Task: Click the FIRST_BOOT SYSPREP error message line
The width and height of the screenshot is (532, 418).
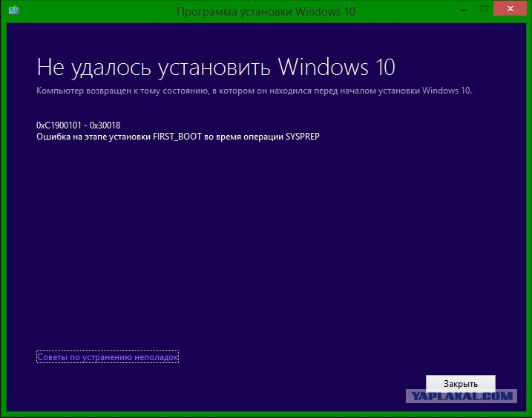Action: (x=178, y=137)
